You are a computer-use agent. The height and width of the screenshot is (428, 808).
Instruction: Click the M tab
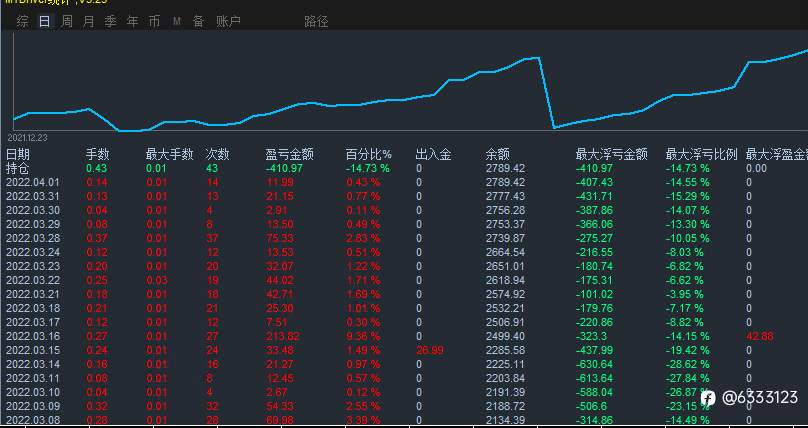click(177, 21)
